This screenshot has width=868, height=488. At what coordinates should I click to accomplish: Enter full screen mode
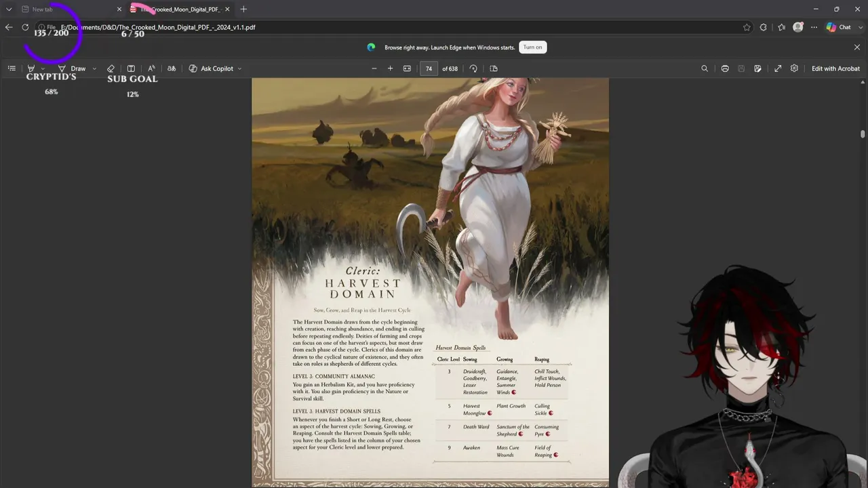(x=778, y=68)
